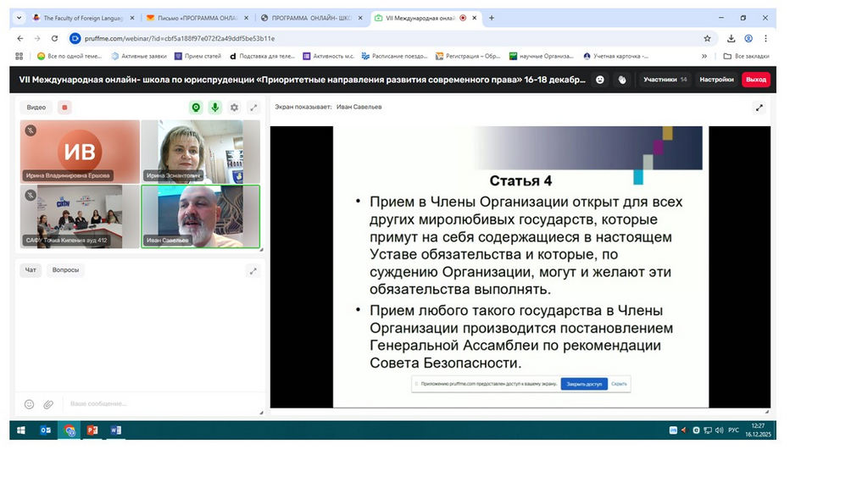Switch to the Вопросы tab
The width and height of the screenshot is (868, 488).
pyautogui.click(x=66, y=270)
